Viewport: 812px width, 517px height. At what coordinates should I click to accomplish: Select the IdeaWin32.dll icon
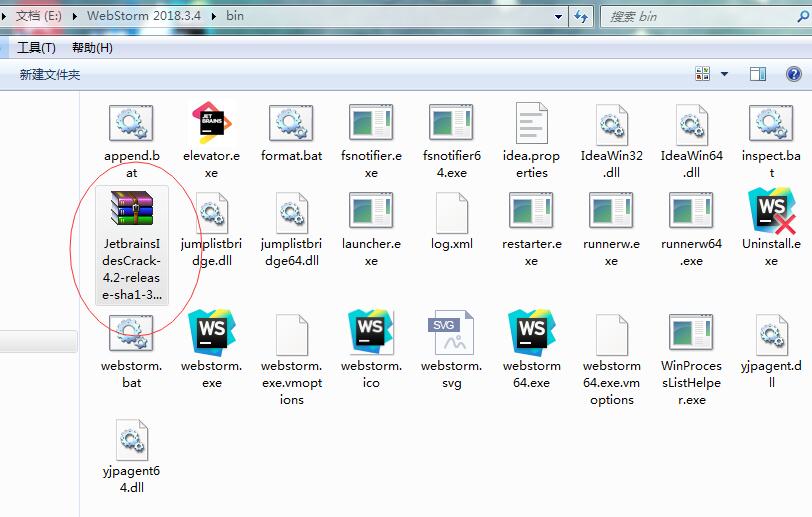click(x=611, y=124)
